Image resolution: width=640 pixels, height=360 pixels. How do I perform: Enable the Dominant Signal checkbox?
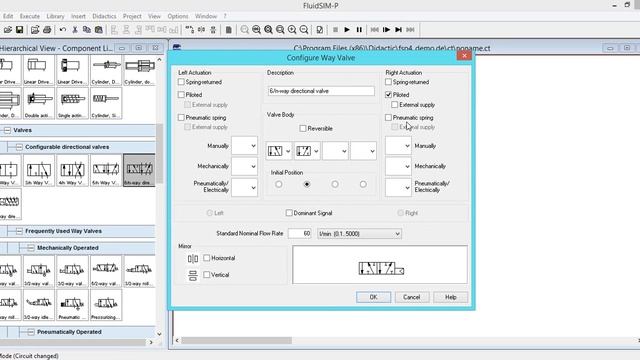pos(289,213)
